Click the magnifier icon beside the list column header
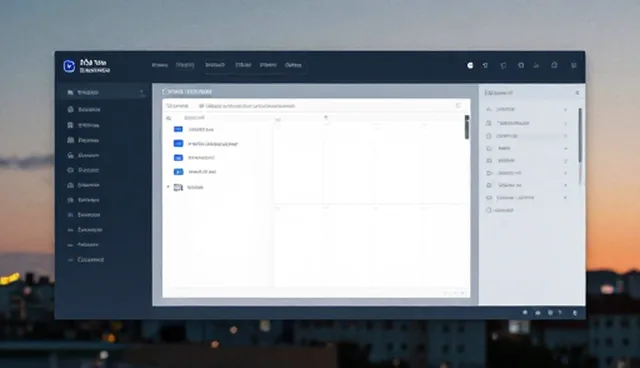 coord(169,118)
